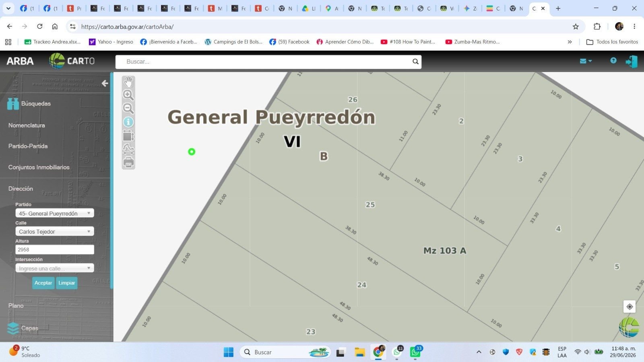
Task: Open the #108 How To Paint bookmark
Action: (408, 42)
